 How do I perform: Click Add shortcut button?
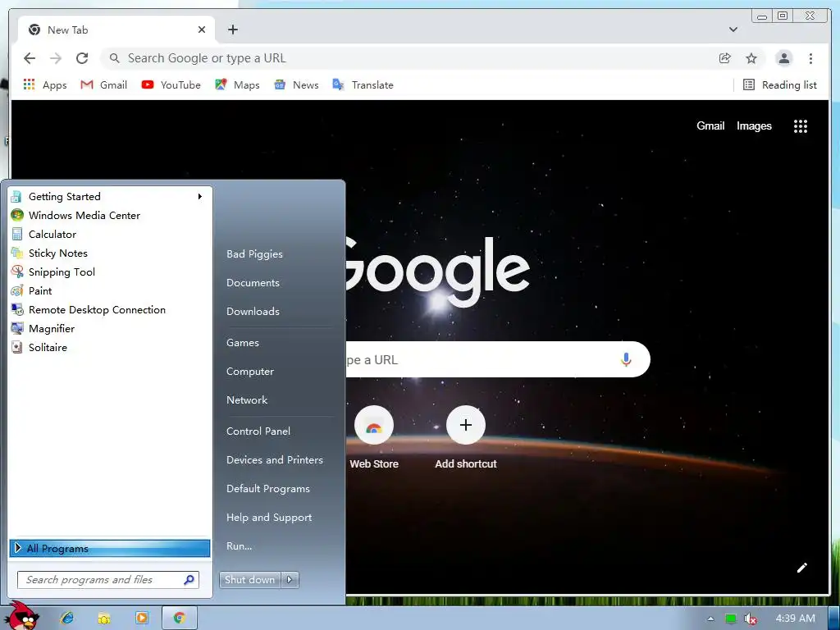point(466,438)
